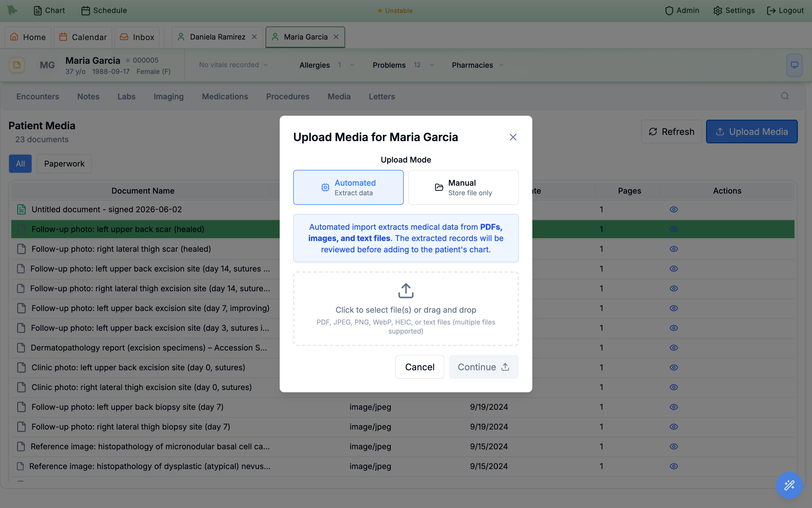Viewport: 812px width, 508px height.
Task: Open the magic wand assistant button
Action: [x=789, y=485]
